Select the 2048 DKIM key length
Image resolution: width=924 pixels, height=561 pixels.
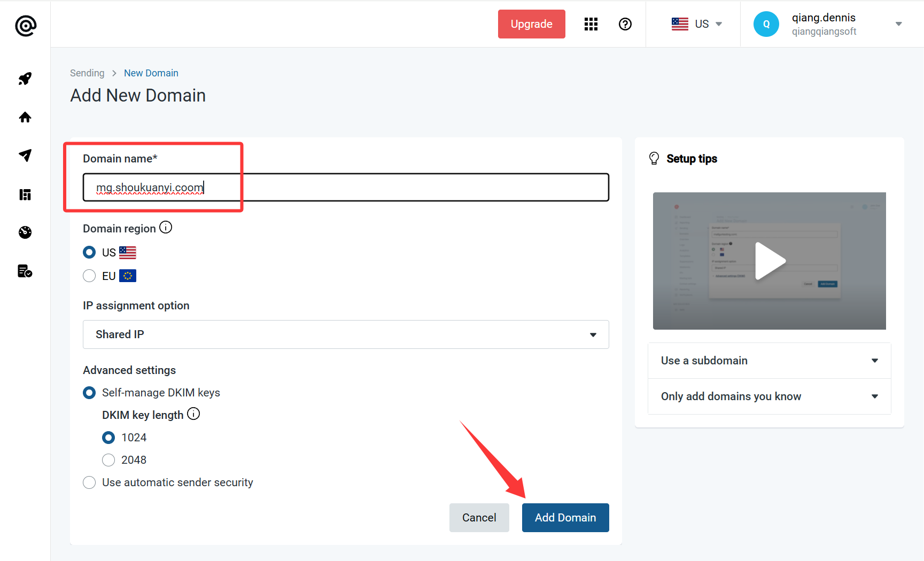point(108,460)
